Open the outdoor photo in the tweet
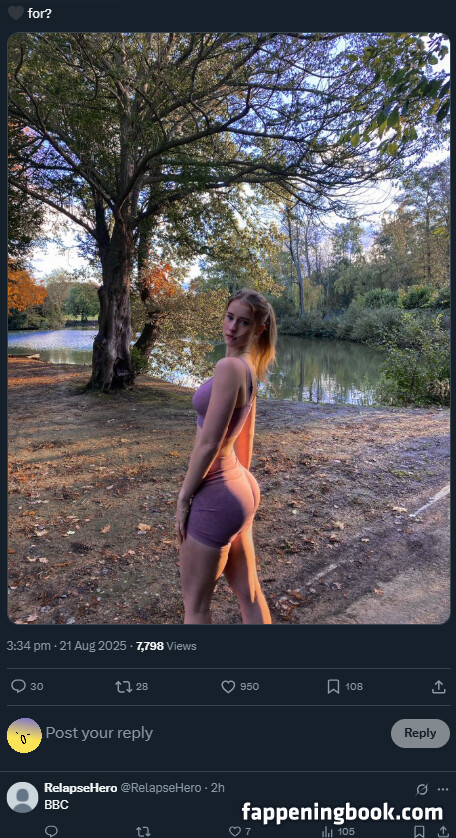Image resolution: width=456 pixels, height=838 pixels. click(228, 328)
